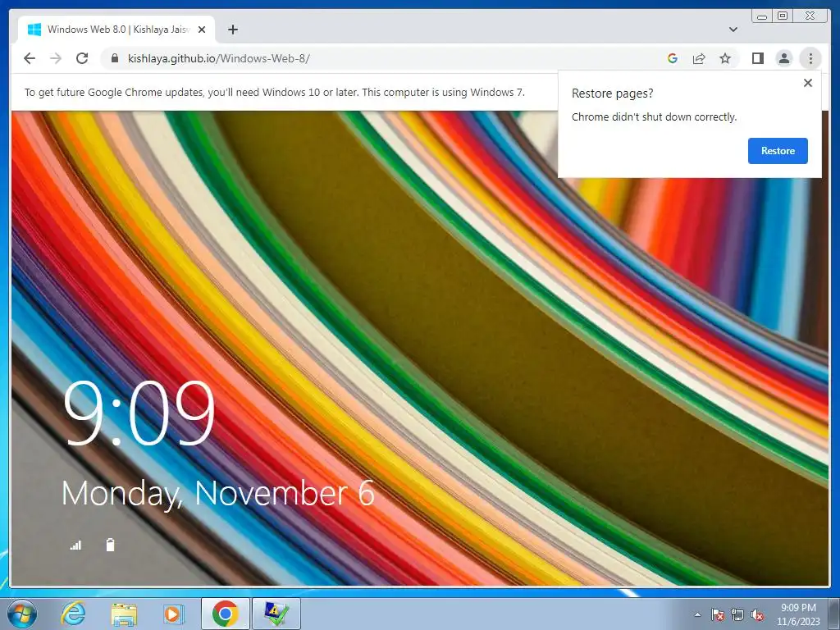The height and width of the screenshot is (630, 840).
Task: Share this page using the share icon
Action: [699, 58]
